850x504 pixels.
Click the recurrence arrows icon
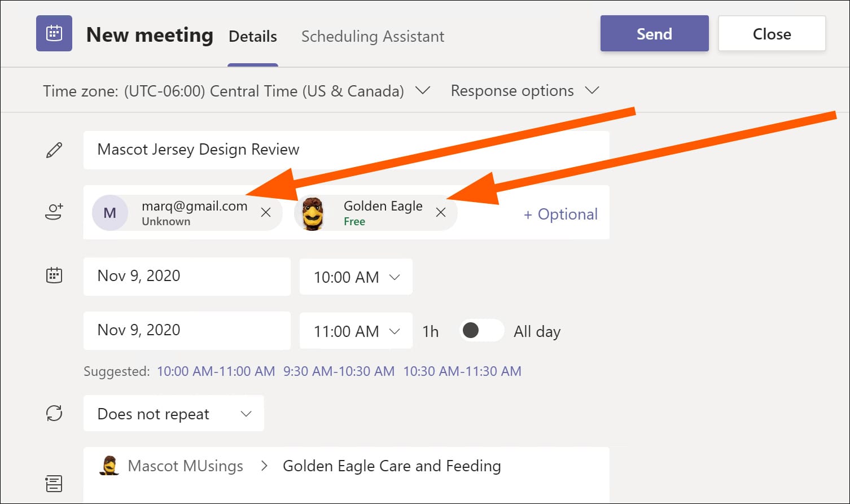[54, 413]
